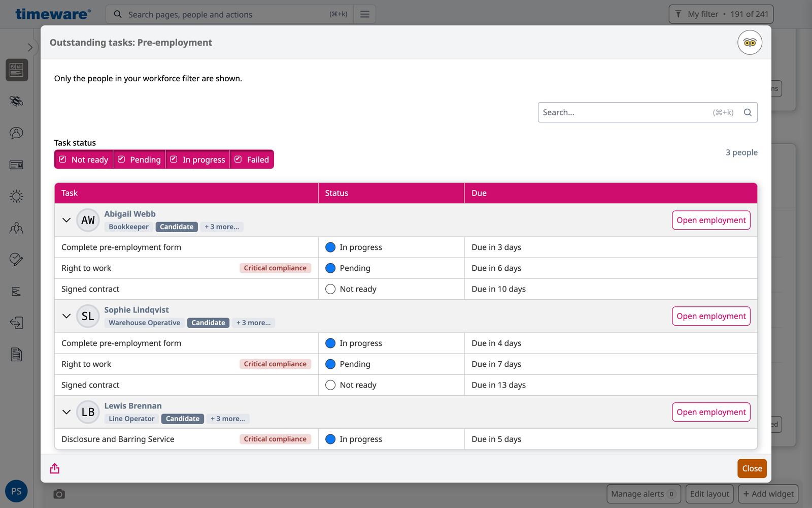This screenshot has height=508, width=812.
Task: Click Sophie's Candidate tag
Action: [x=208, y=323]
